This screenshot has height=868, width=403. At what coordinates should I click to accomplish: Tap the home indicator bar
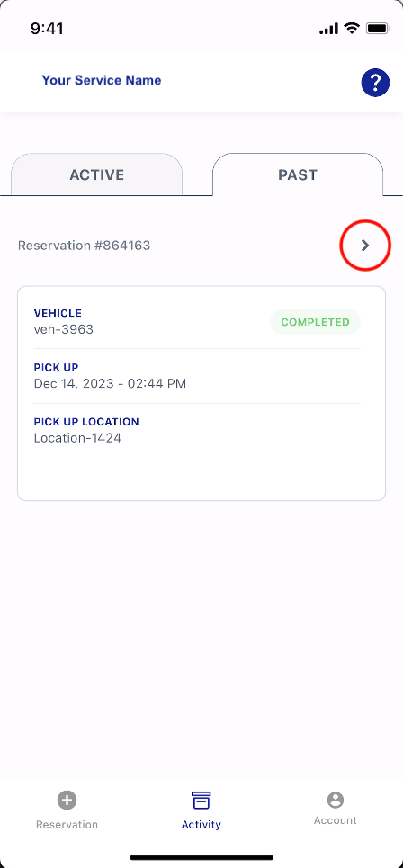point(201,857)
